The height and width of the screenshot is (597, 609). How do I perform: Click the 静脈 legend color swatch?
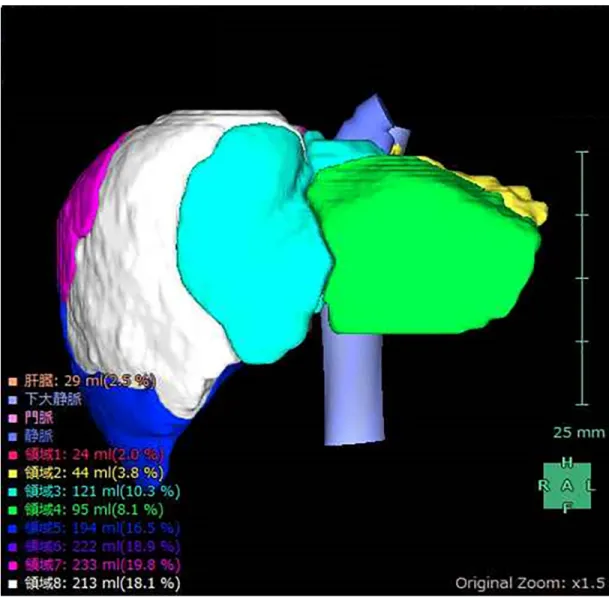[x=13, y=437]
